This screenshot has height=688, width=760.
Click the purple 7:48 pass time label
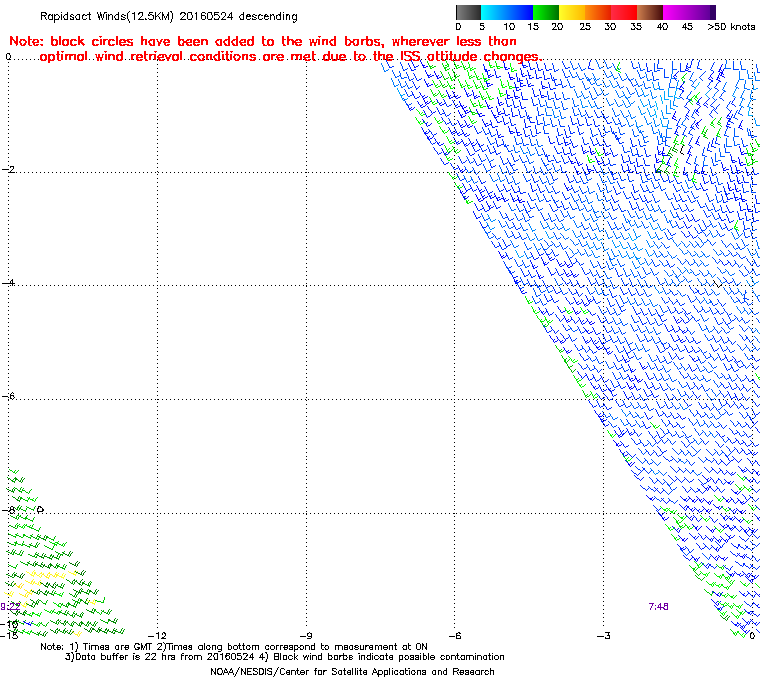tap(658, 606)
